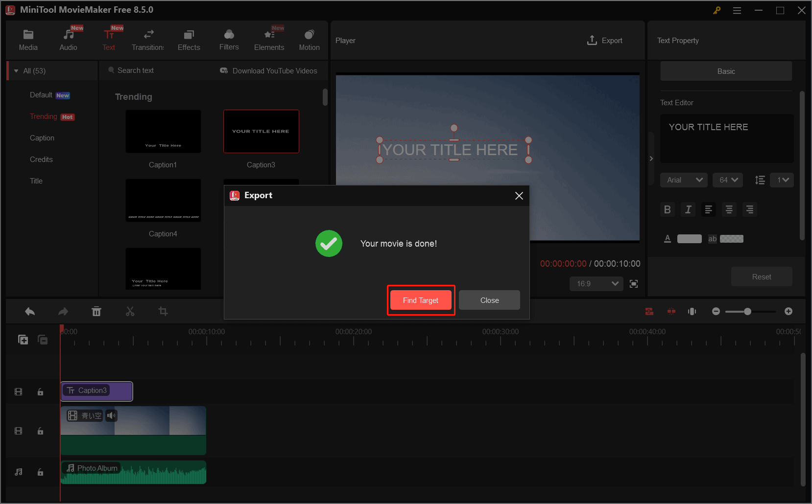
Task: Open the Transitions panel
Action: click(x=147, y=39)
